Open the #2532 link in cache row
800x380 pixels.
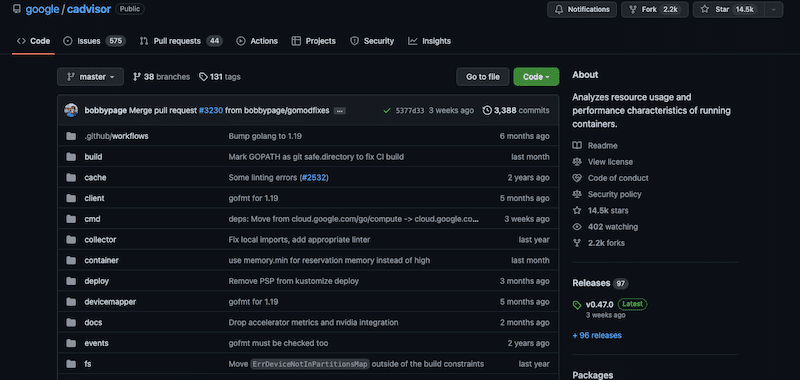(314, 178)
